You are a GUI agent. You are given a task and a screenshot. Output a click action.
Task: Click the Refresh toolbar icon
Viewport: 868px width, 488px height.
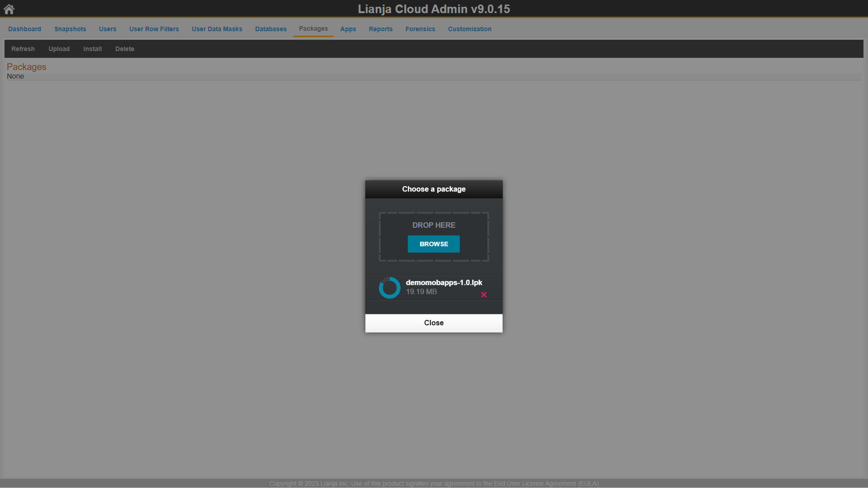click(x=23, y=48)
